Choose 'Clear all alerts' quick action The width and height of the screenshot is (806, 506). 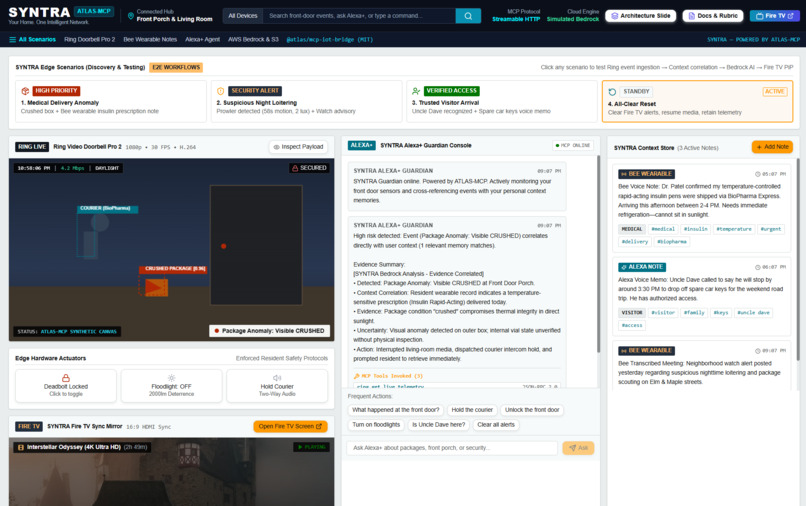coord(496,425)
